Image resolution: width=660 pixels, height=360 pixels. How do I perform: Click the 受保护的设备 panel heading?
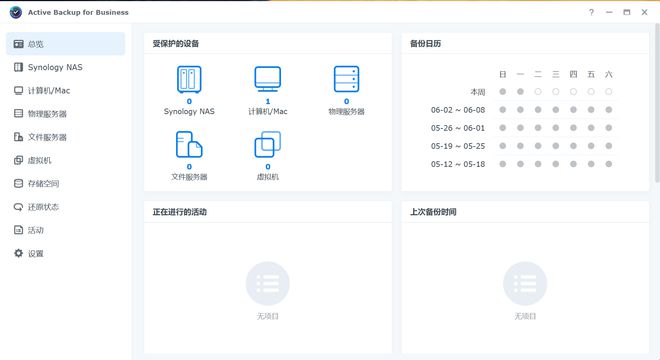(176, 43)
